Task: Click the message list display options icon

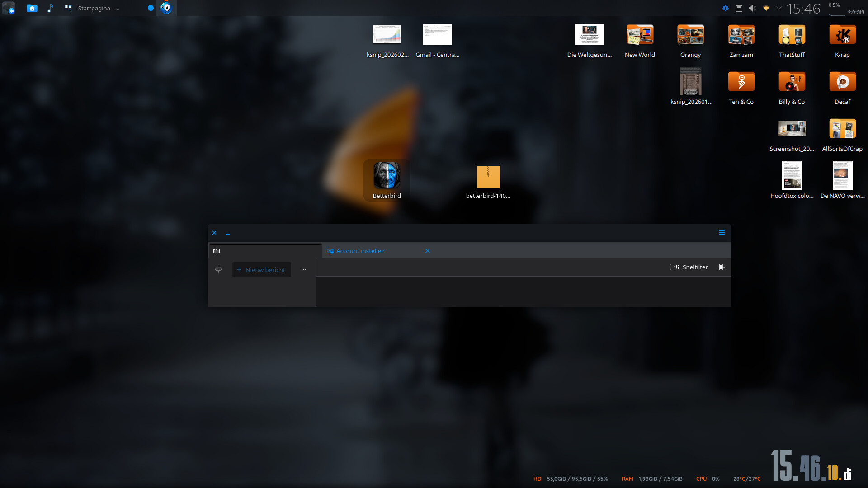Action: pyautogui.click(x=722, y=267)
